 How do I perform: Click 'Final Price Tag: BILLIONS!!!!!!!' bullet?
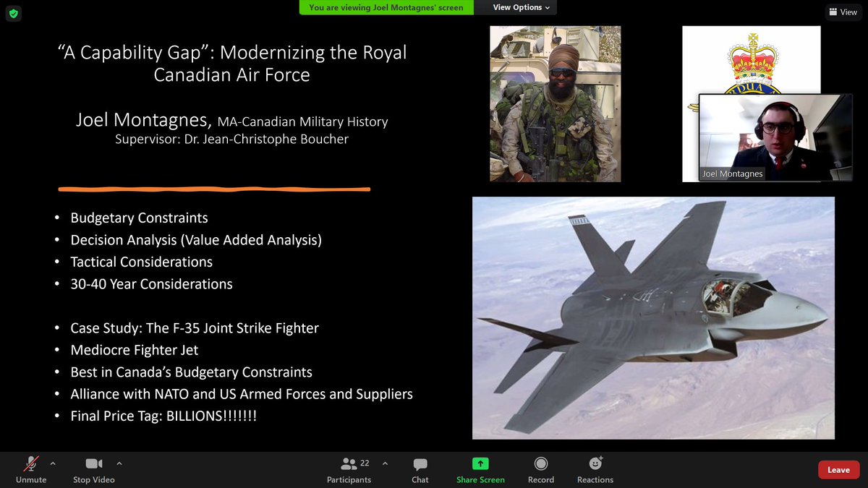pyautogui.click(x=163, y=416)
